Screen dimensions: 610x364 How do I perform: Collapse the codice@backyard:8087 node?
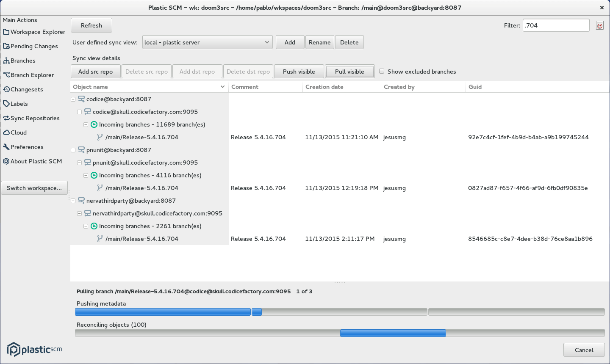tap(73, 99)
